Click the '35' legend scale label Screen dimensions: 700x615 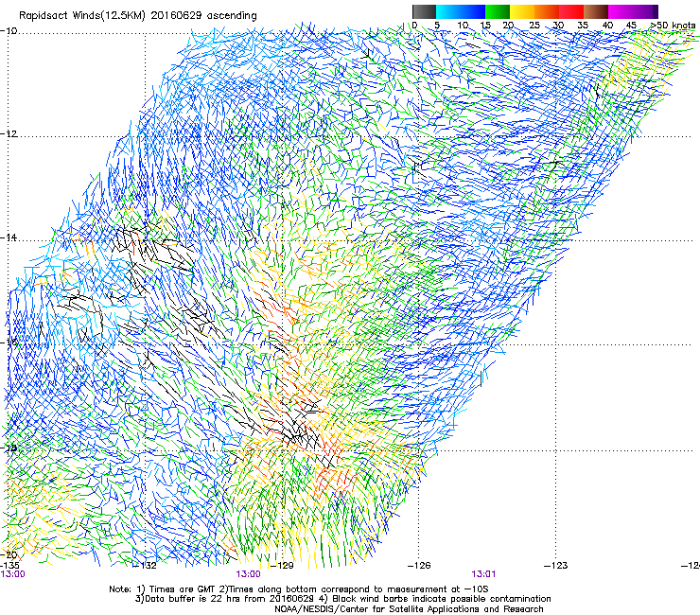(x=583, y=26)
